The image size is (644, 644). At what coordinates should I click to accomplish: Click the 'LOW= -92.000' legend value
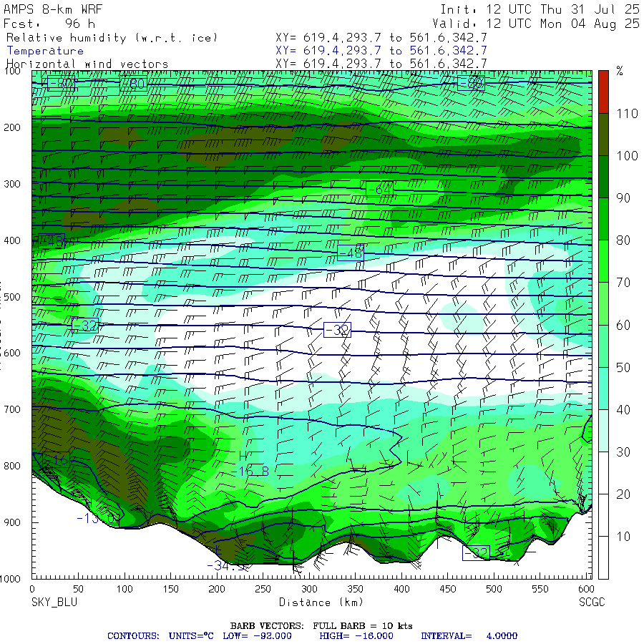pos(257,636)
